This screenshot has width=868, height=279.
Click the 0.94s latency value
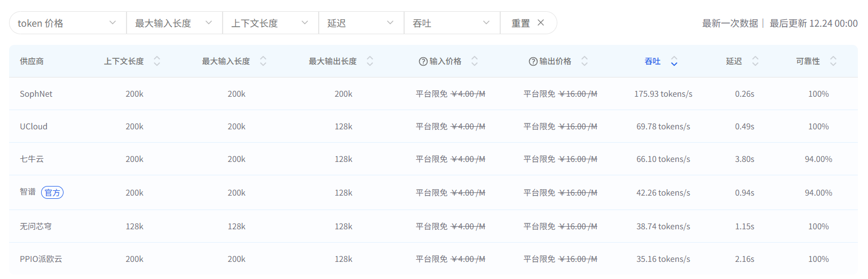745,192
